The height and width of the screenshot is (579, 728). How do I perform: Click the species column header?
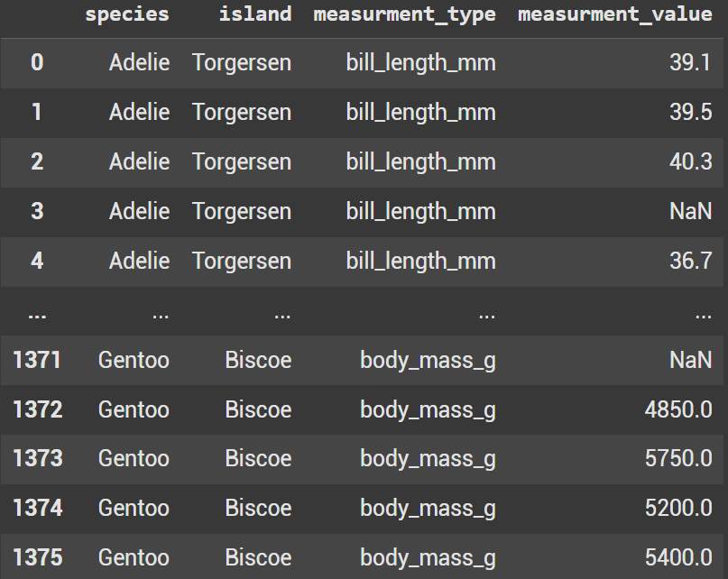point(127,14)
